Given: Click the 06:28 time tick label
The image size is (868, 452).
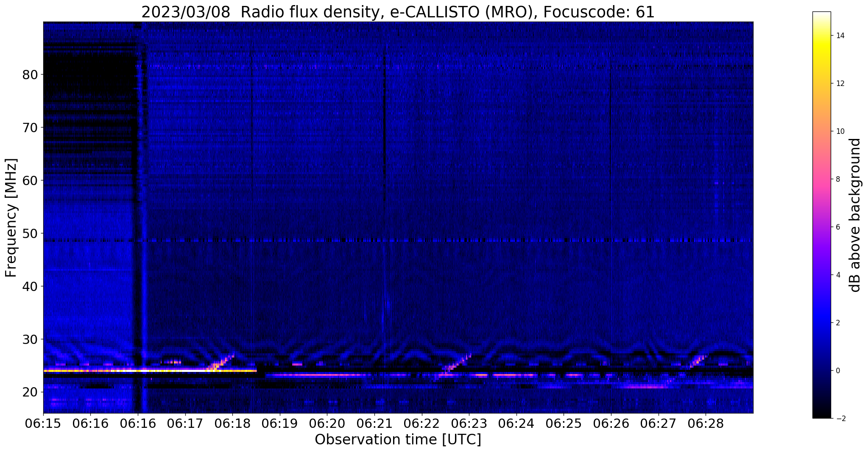Looking at the screenshot, I should point(706,424).
